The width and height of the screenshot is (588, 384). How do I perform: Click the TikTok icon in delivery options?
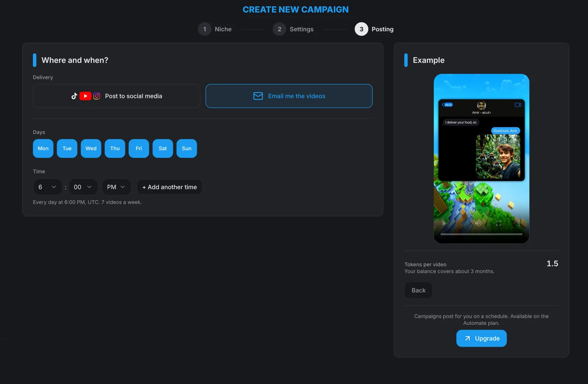[x=74, y=96]
